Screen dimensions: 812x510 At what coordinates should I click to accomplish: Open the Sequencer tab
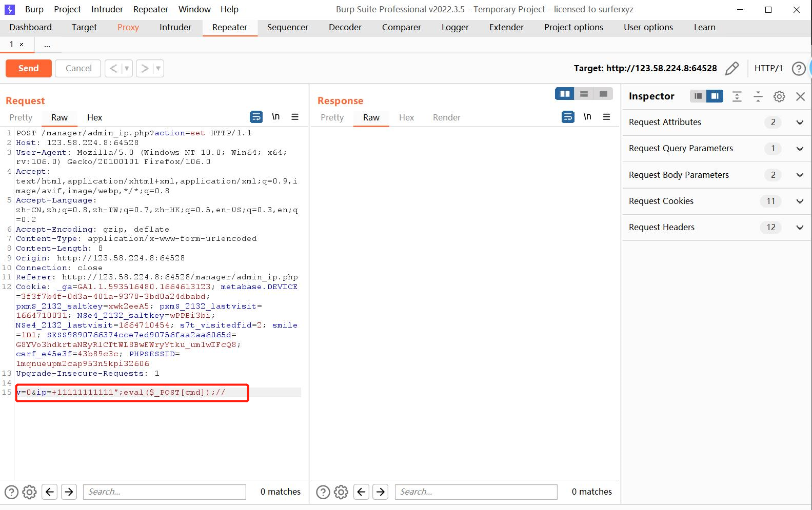tap(287, 27)
